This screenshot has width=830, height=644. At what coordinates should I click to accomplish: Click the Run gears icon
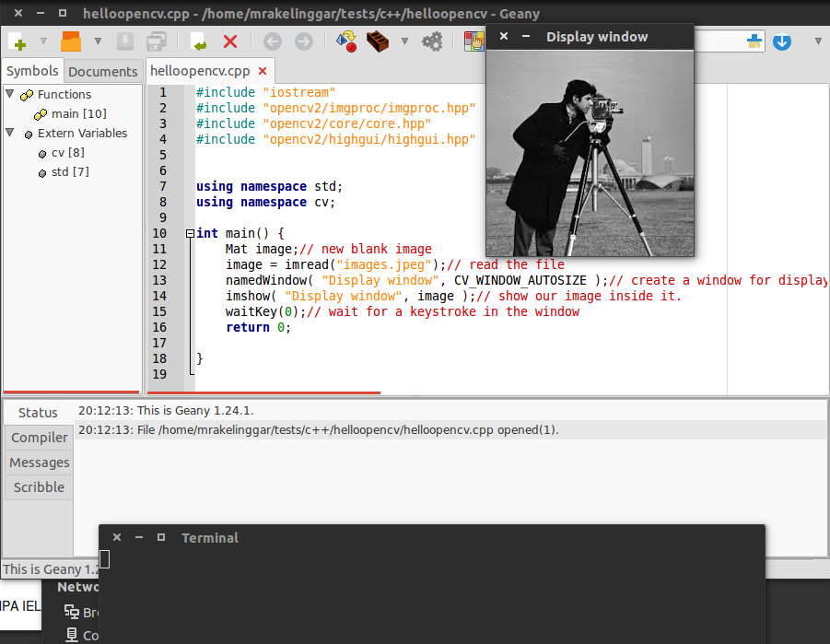(431, 41)
